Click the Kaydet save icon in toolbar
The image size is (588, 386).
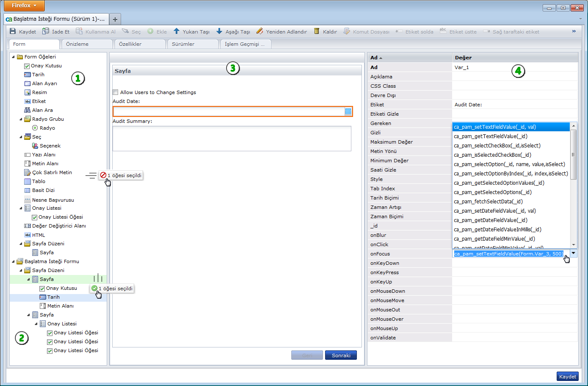(13, 31)
